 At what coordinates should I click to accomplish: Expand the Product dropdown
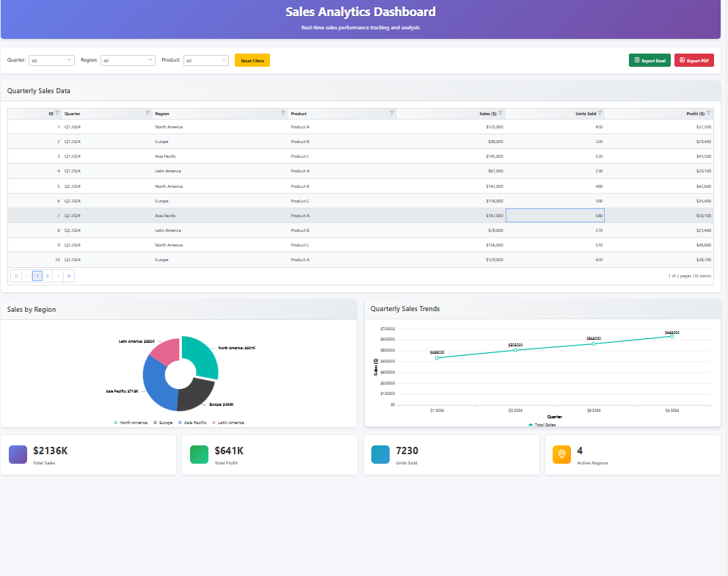(x=205, y=60)
